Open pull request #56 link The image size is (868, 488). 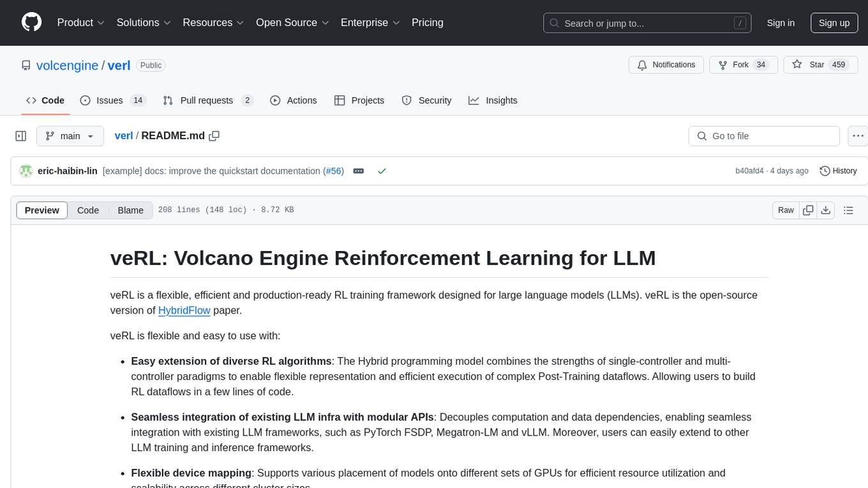[334, 171]
